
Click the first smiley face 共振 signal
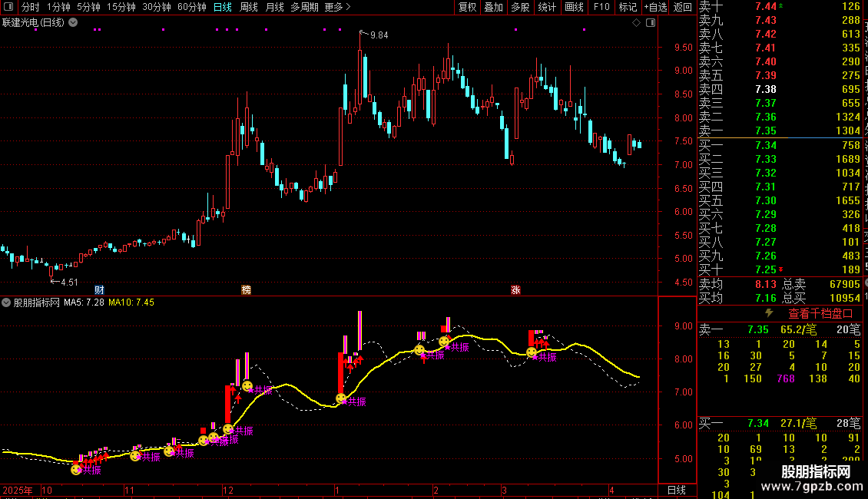pyautogui.click(x=76, y=469)
